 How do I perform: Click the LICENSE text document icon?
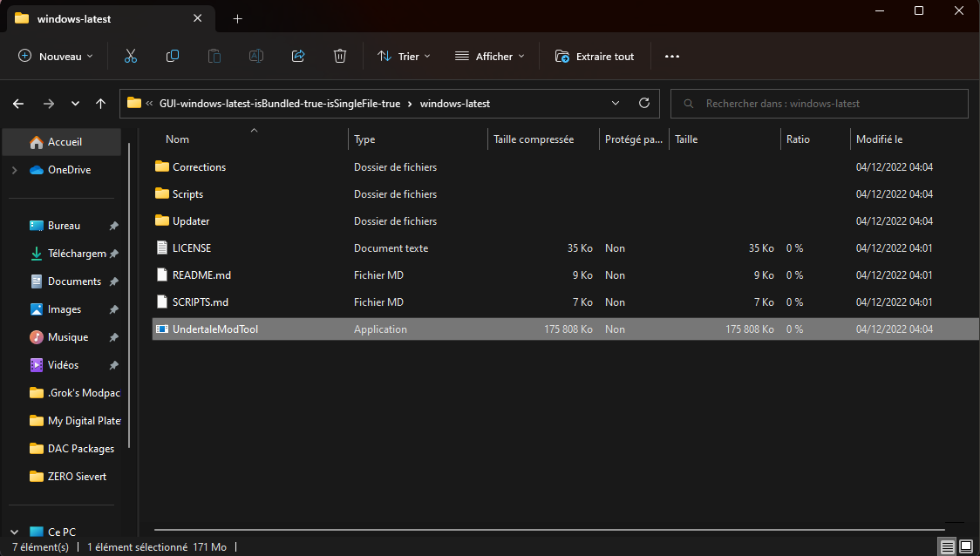click(x=162, y=248)
